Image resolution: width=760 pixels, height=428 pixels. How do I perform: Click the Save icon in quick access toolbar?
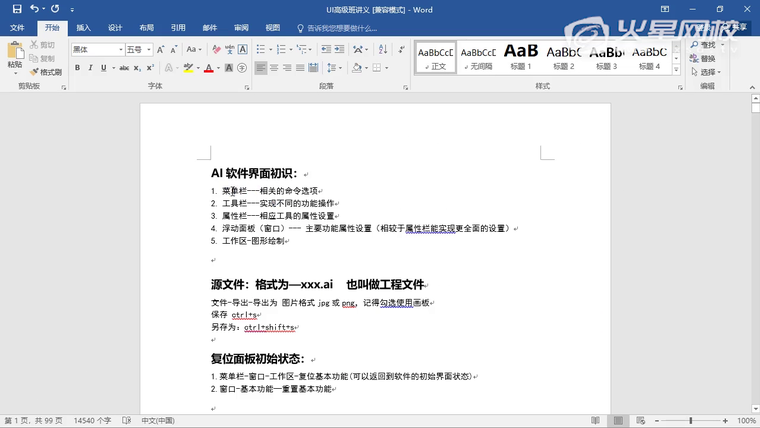tap(17, 9)
